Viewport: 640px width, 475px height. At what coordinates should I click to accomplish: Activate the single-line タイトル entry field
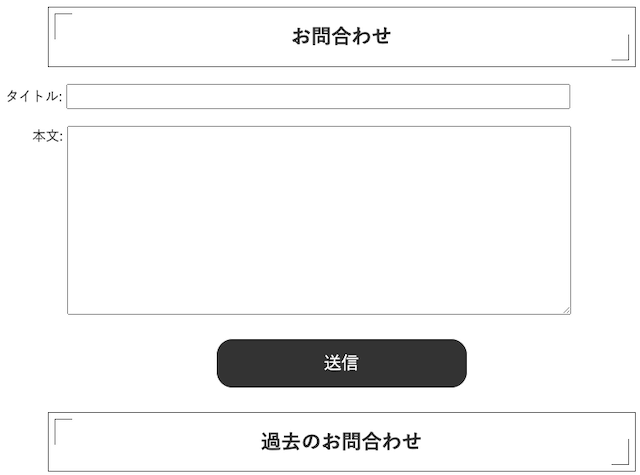318,97
